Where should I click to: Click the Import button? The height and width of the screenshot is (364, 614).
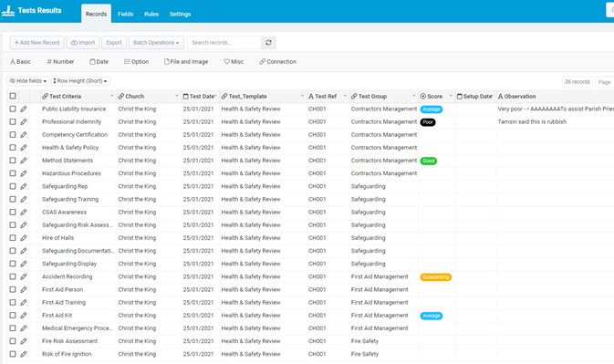pos(83,43)
